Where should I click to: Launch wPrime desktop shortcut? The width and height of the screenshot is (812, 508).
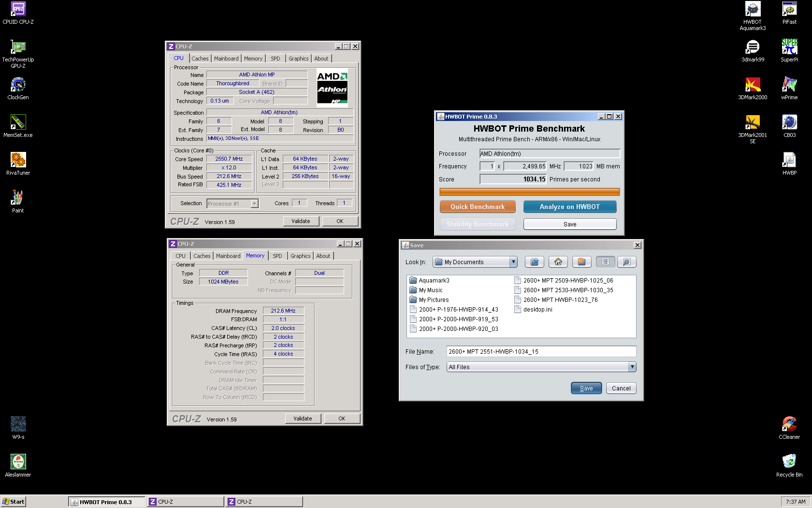pyautogui.click(x=789, y=89)
